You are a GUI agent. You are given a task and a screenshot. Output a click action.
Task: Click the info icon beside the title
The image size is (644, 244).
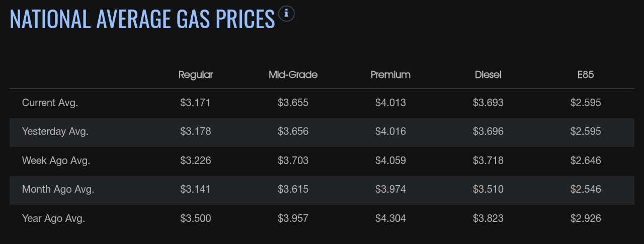point(286,14)
